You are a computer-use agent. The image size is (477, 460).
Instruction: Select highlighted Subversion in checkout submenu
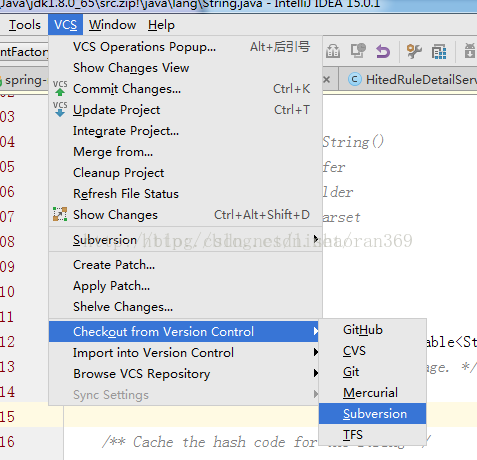click(x=372, y=414)
